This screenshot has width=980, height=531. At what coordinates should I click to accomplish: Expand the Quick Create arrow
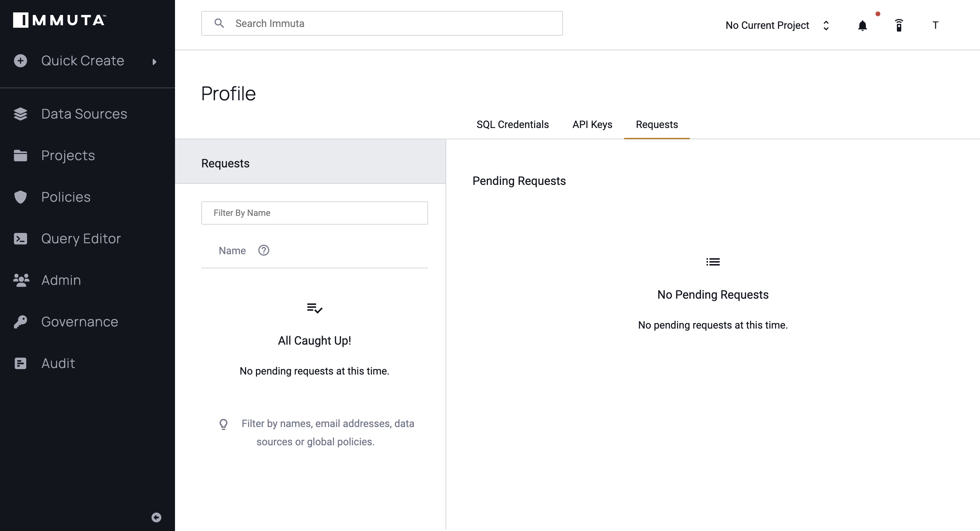pos(155,62)
